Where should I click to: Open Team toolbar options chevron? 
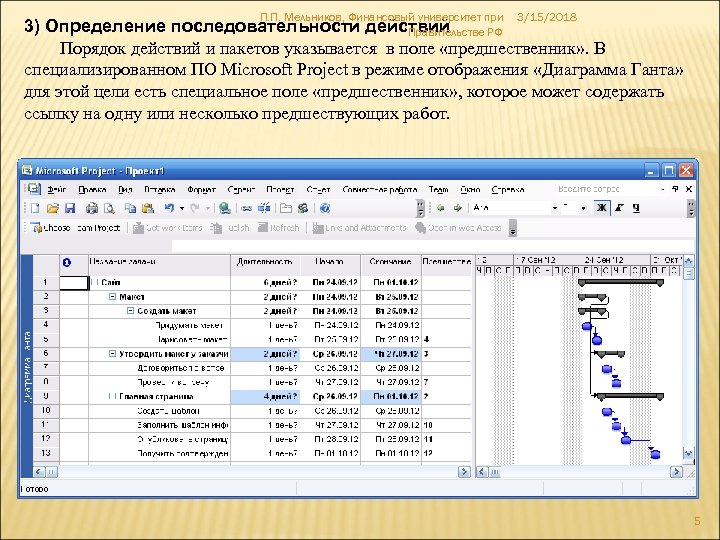513,228
